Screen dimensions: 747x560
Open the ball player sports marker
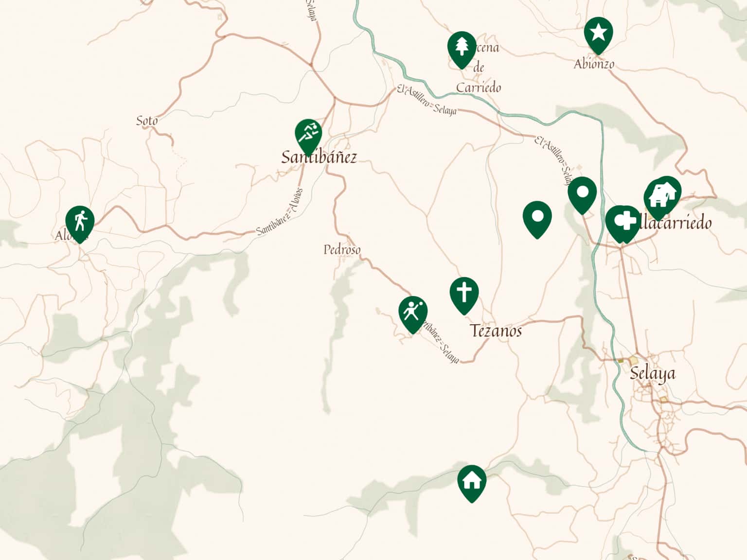412,314
